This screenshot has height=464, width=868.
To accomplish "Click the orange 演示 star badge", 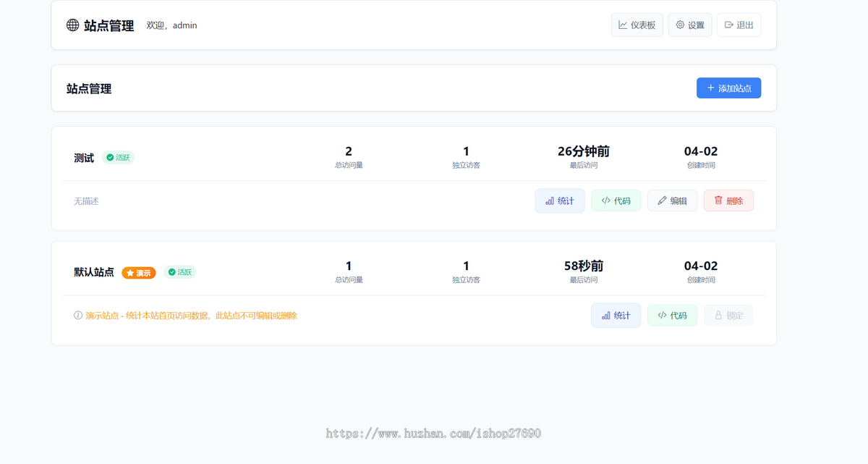I will point(139,273).
